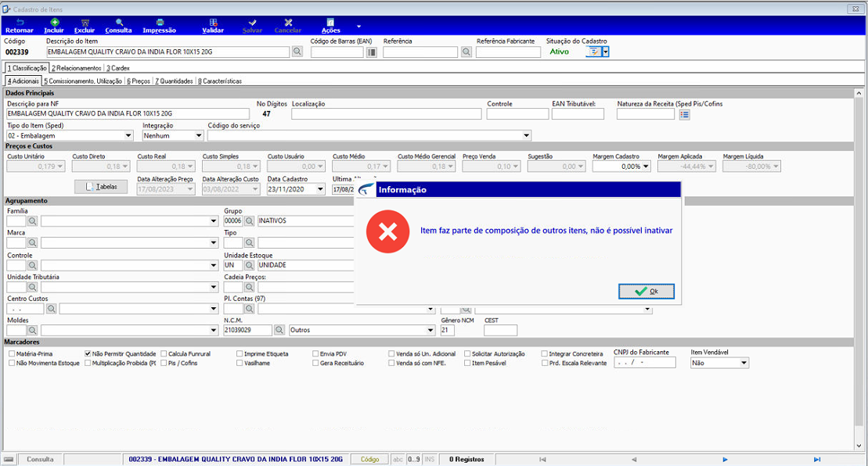This screenshot has height=466, width=868.
Task: Toggle the Item Pesável checkbox
Action: [x=468, y=363]
